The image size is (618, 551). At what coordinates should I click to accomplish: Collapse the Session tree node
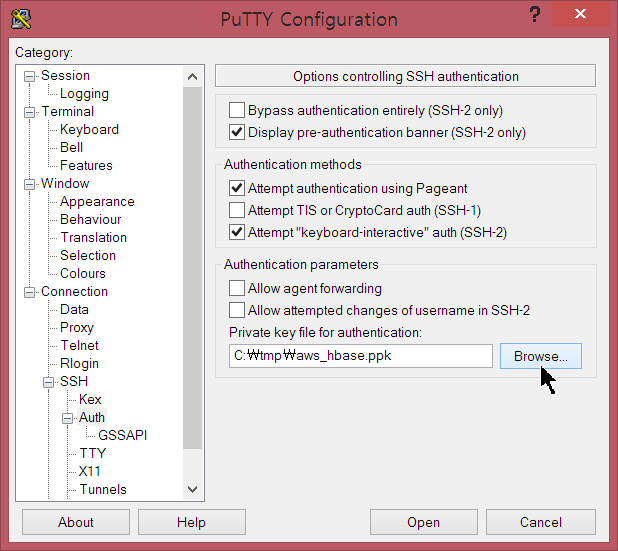(29, 76)
